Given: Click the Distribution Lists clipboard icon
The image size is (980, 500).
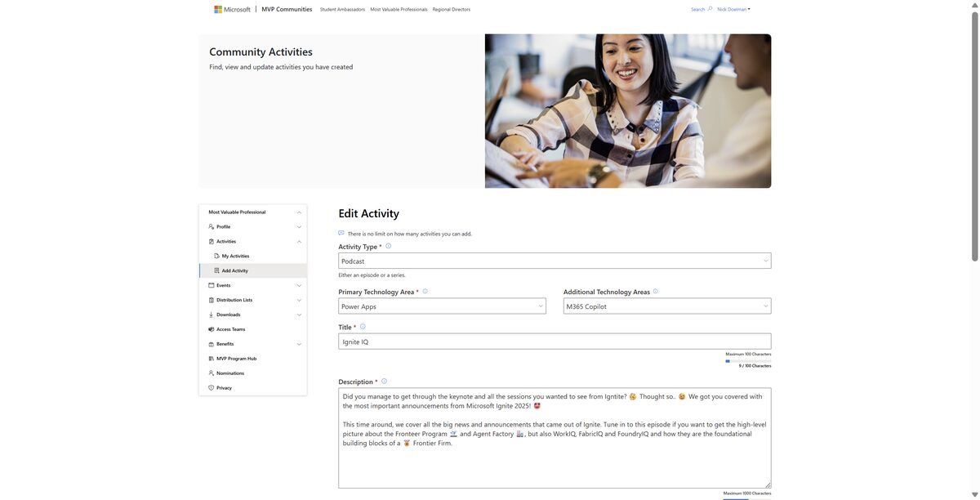Looking at the screenshot, I should click(212, 300).
